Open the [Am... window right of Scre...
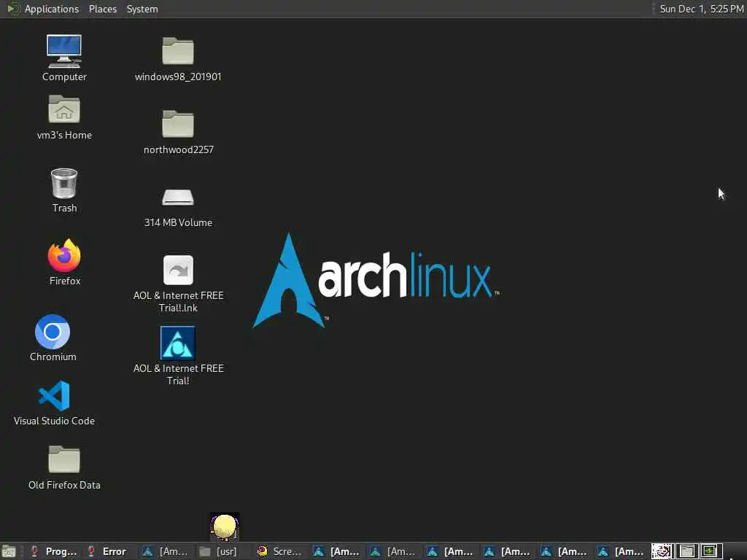 coord(338,551)
